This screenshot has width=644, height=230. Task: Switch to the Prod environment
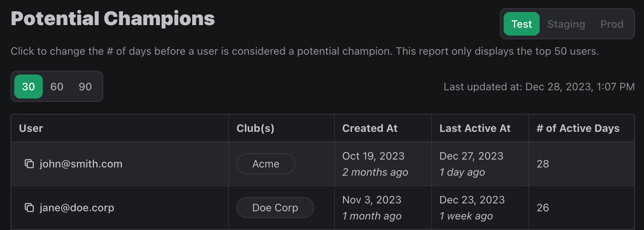point(612,24)
